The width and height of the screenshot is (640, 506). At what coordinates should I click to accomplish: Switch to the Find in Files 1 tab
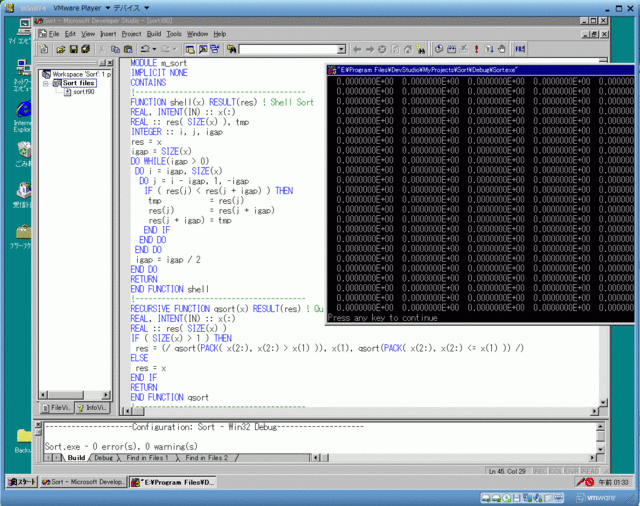pyautogui.click(x=147, y=458)
